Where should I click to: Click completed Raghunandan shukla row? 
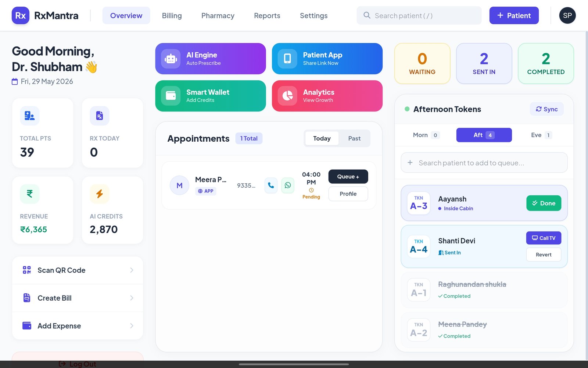click(x=484, y=290)
